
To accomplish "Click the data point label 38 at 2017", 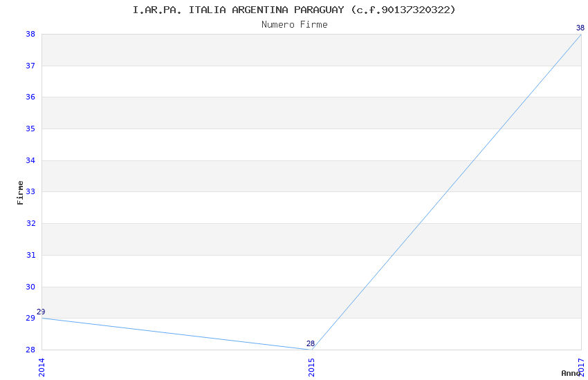I will point(580,28).
